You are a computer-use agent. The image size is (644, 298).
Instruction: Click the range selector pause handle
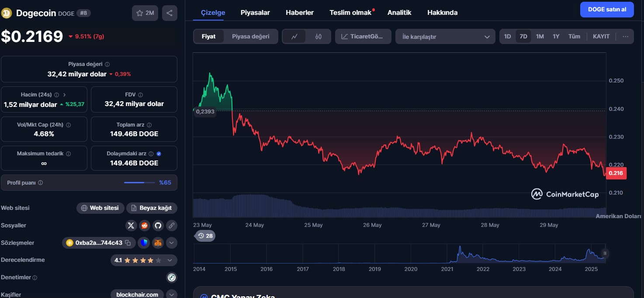pos(605,253)
